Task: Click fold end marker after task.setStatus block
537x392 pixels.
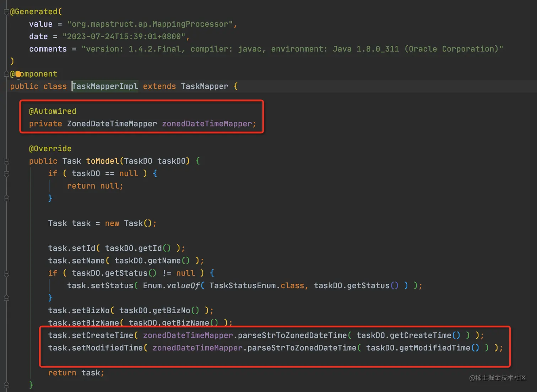Action: coord(6,298)
